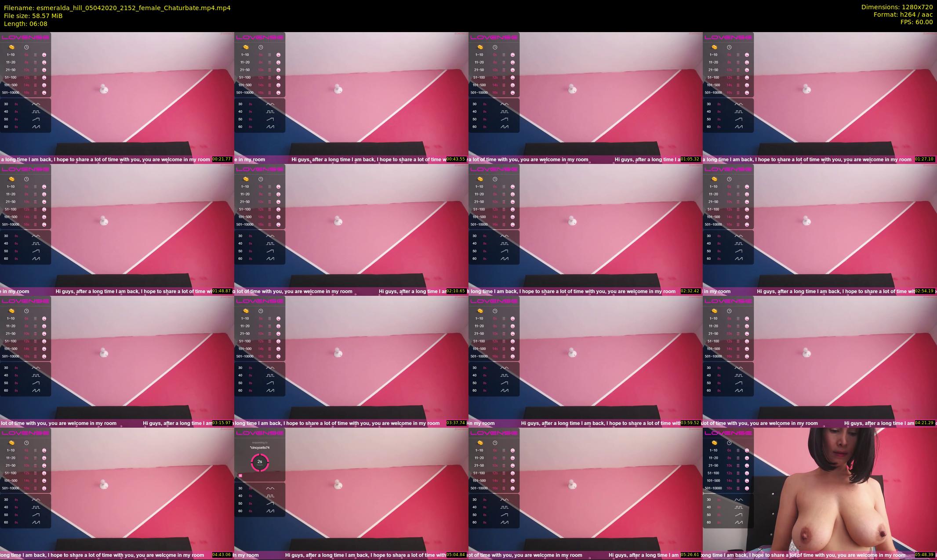
Task: Select the 00:21.77 timestamp label
Action: (x=222, y=159)
